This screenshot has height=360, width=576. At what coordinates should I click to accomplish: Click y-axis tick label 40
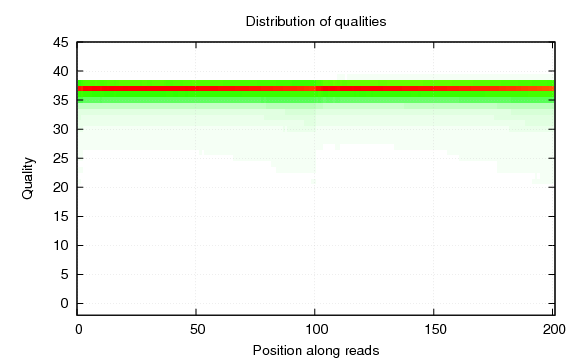pyautogui.click(x=61, y=71)
